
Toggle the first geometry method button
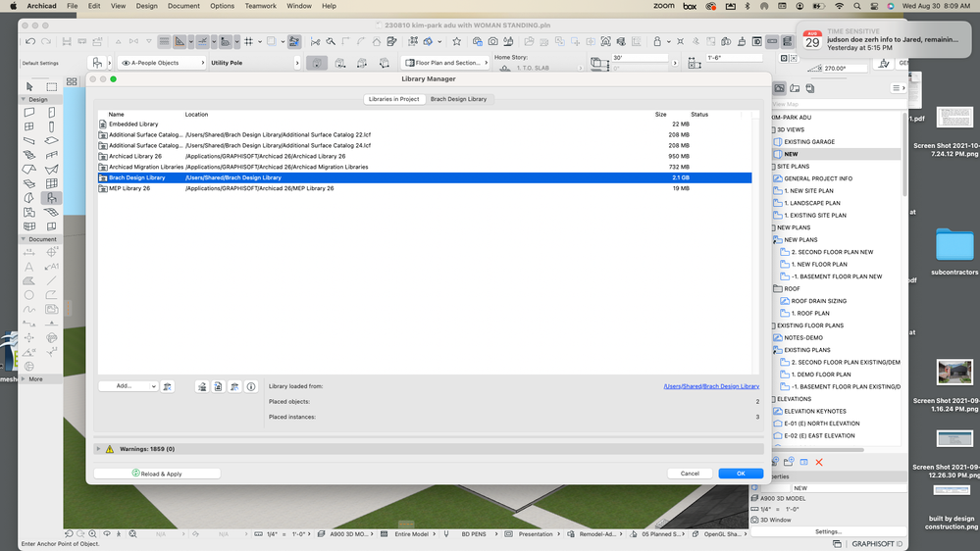coord(317,63)
